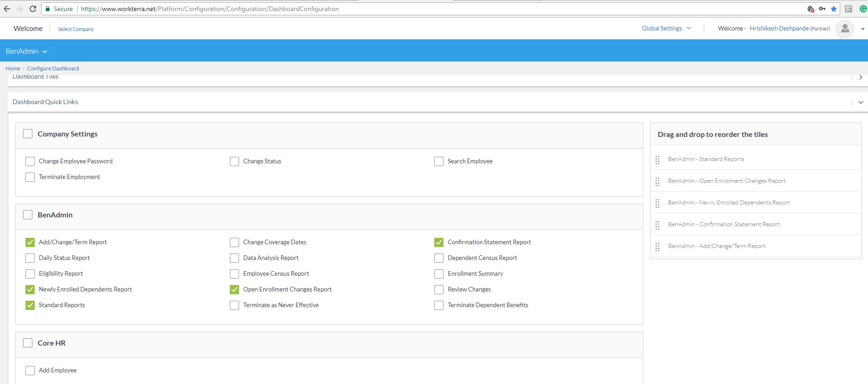Click the Welcome header text
The image size is (868, 384).
(28, 29)
